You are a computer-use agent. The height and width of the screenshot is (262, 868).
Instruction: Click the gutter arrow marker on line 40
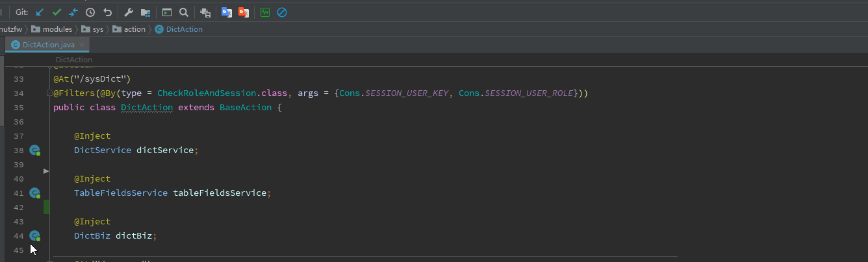[x=46, y=171]
